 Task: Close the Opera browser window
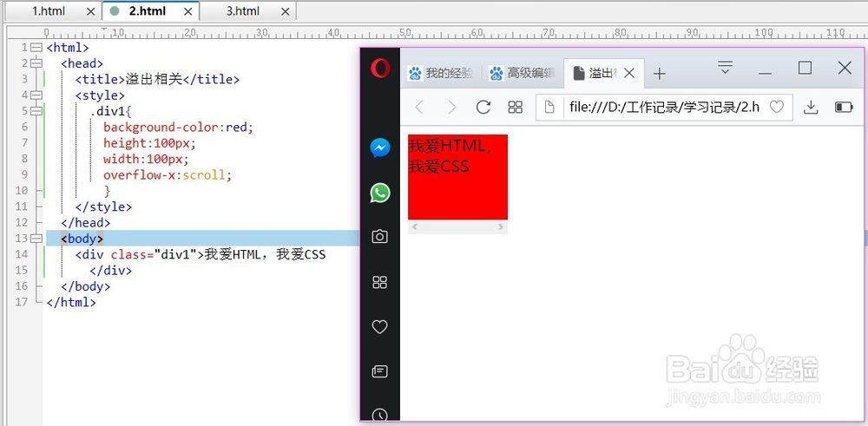pos(845,68)
